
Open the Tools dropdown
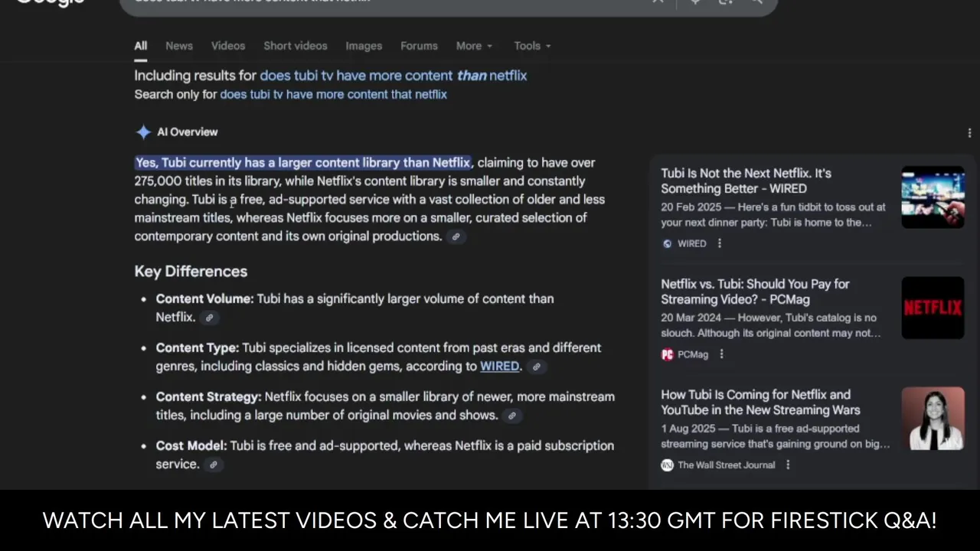pyautogui.click(x=532, y=46)
